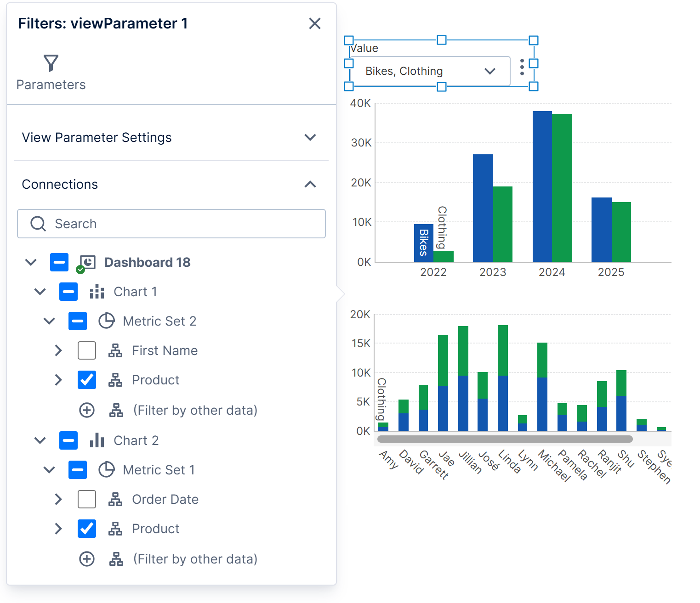Expand the Order Date hierarchy
Image resolution: width=700 pixels, height=603 pixels.
click(x=58, y=499)
